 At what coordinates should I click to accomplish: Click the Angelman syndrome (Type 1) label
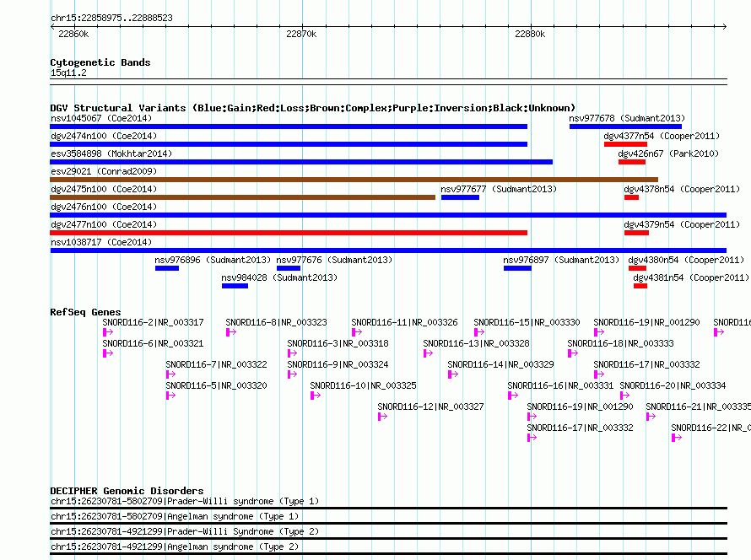tap(175, 516)
